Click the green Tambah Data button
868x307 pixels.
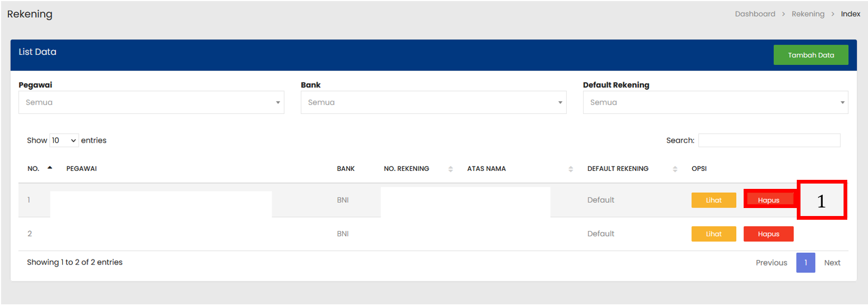[x=811, y=55]
